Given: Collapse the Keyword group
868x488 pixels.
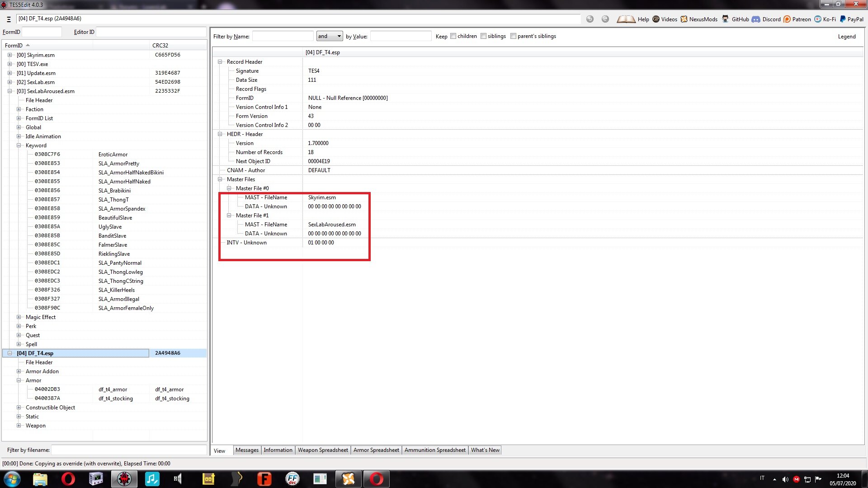Looking at the screenshot, I should click(19, 145).
